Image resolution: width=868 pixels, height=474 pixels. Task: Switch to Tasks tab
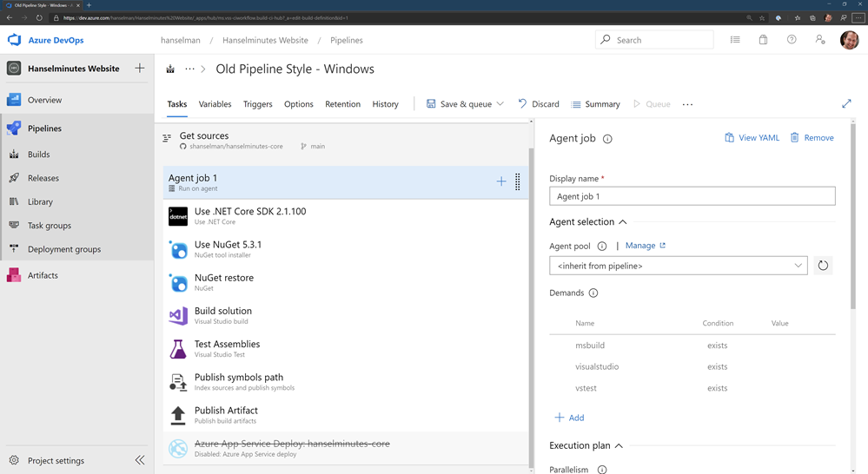tap(177, 104)
